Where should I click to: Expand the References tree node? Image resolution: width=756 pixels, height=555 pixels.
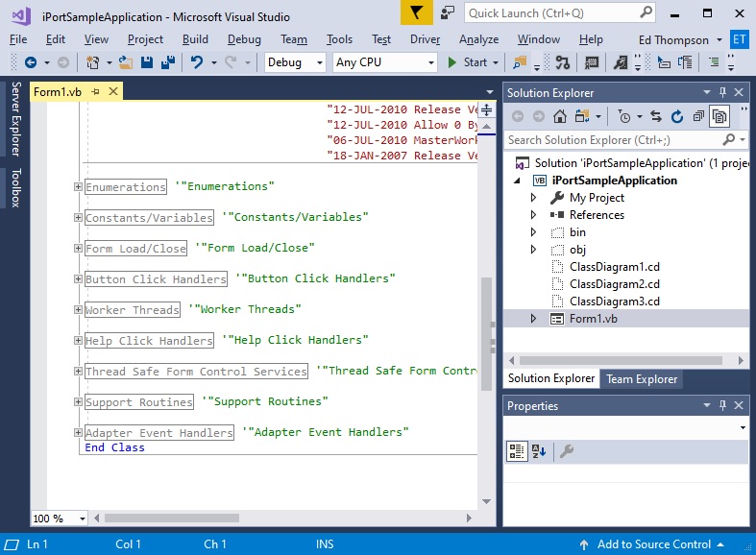point(533,215)
